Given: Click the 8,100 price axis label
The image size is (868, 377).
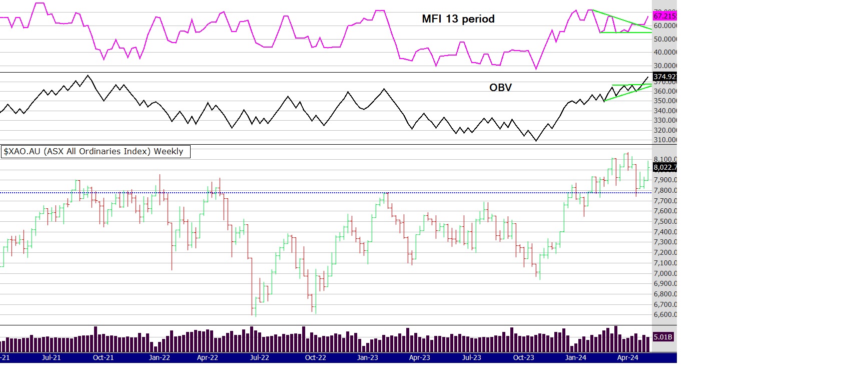Looking at the screenshot, I should coord(665,159).
